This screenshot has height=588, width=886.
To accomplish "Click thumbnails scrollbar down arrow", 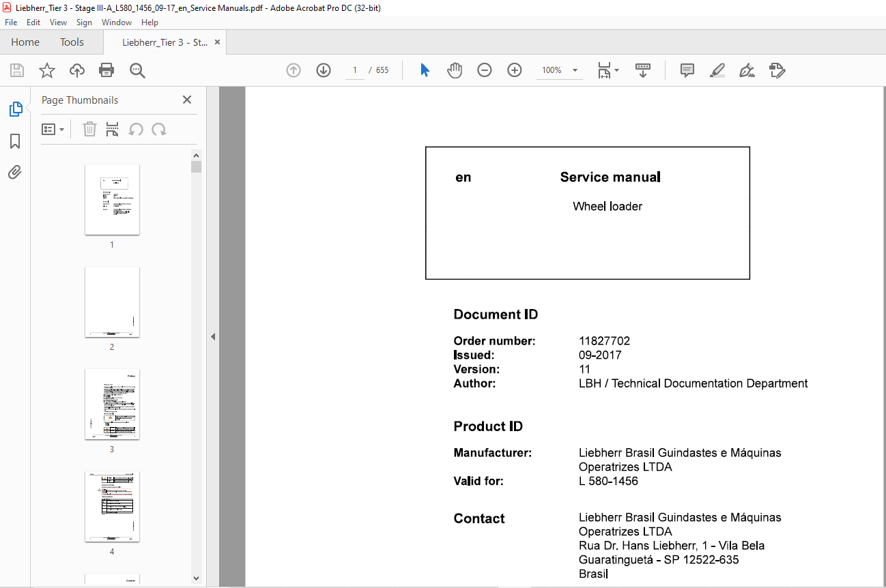I will (197, 578).
